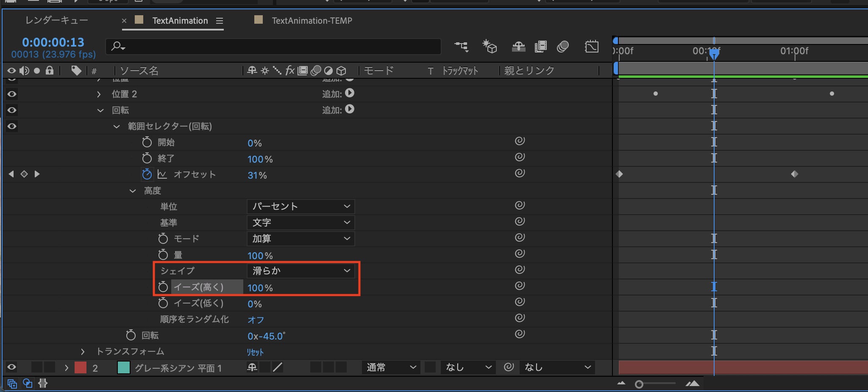
Task: Open blend mode 通常 dropdown
Action: 391,367
